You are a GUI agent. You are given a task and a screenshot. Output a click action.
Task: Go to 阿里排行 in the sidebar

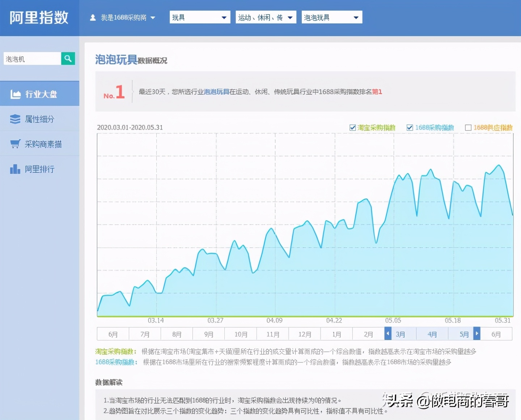39,169
